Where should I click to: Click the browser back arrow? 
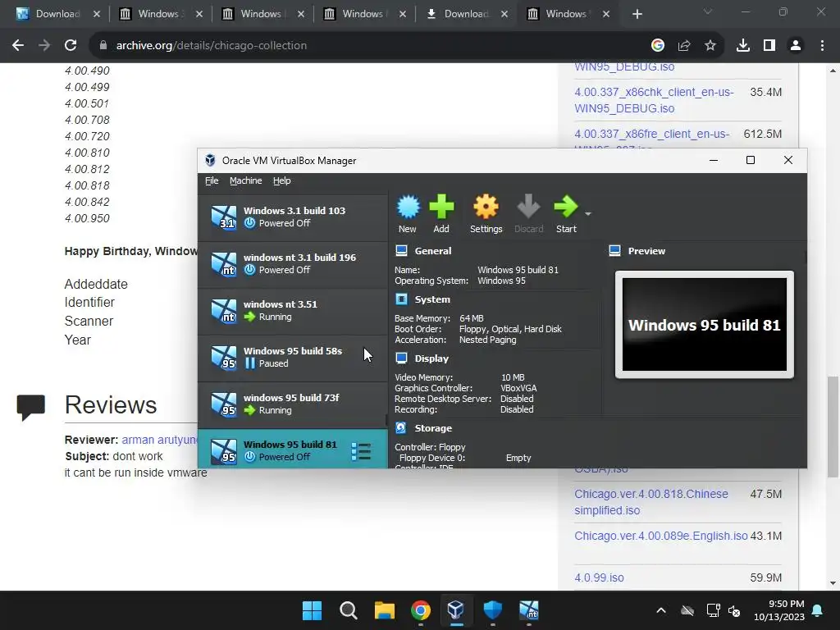click(x=18, y=46)
